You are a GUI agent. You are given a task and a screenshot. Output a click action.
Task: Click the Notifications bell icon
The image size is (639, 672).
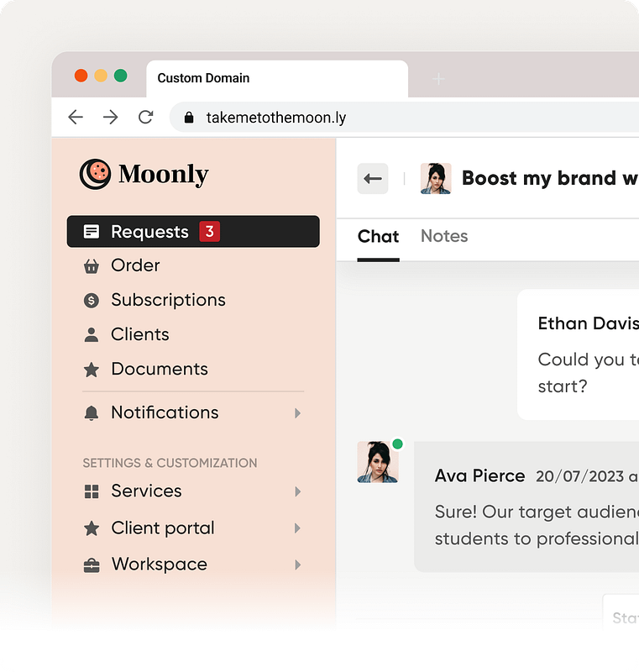[x=92, y=413]
